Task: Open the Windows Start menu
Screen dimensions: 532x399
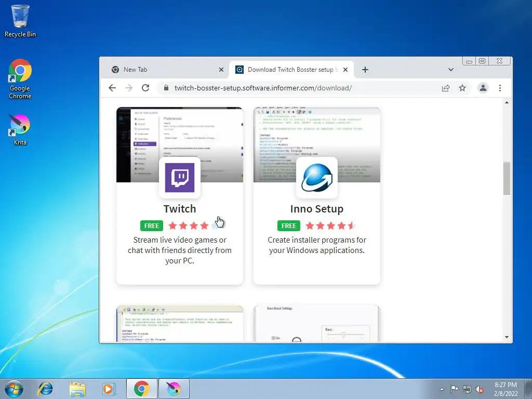Action: pyautogui.click(x=14, y=389)
